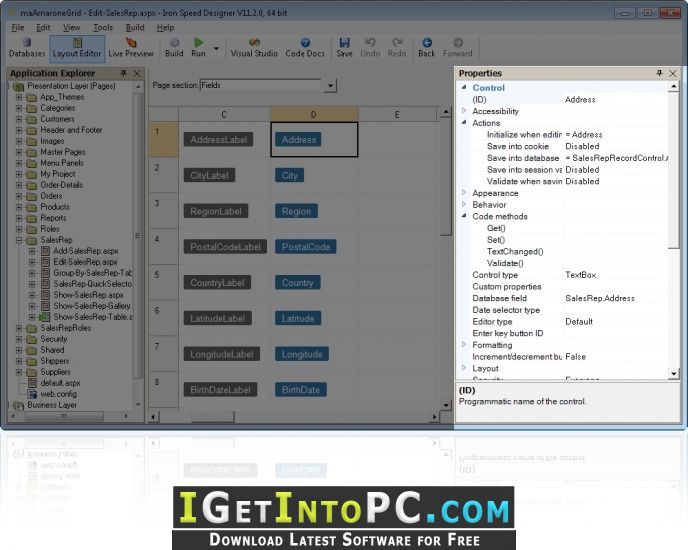Open Live Preview mode
This screenshot has width=688, height=550.
tap(131, 47)
